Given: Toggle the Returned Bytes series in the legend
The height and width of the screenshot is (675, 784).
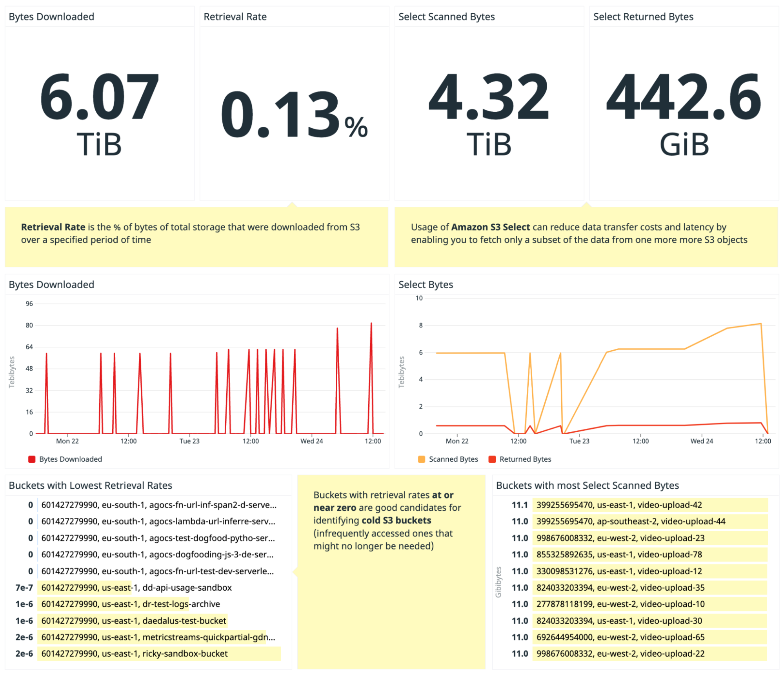Looking at the screenshot, I should click(526, 459).
